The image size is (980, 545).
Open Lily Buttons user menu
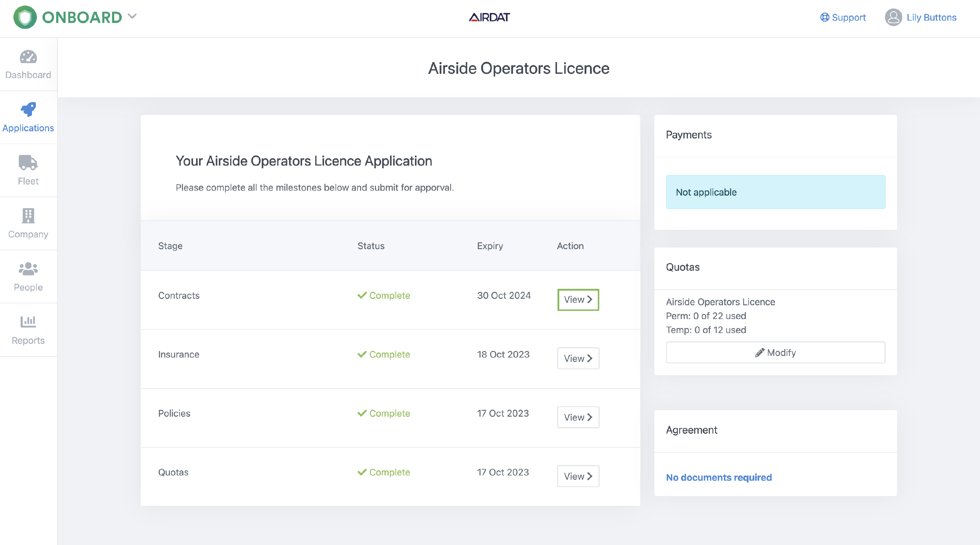(x=931, y=17)
